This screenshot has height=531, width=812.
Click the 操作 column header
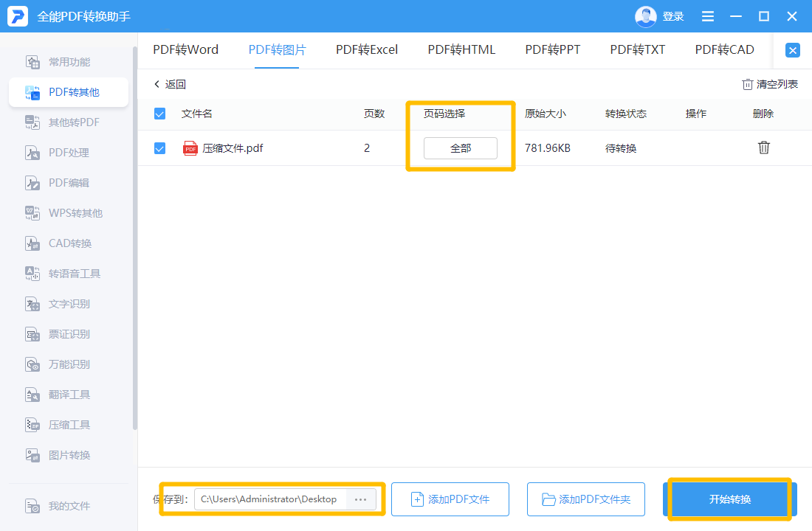click(696, 114)
